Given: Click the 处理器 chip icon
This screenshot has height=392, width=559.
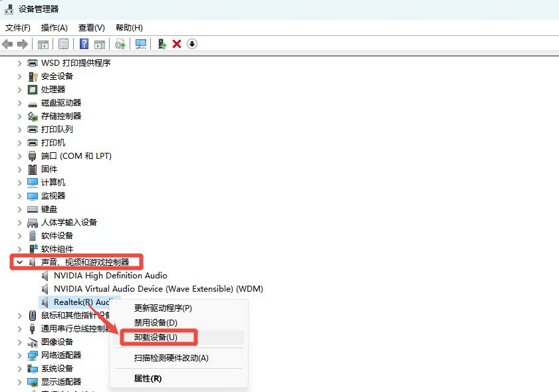Looking at the screenshot, I should pos(33,90).
